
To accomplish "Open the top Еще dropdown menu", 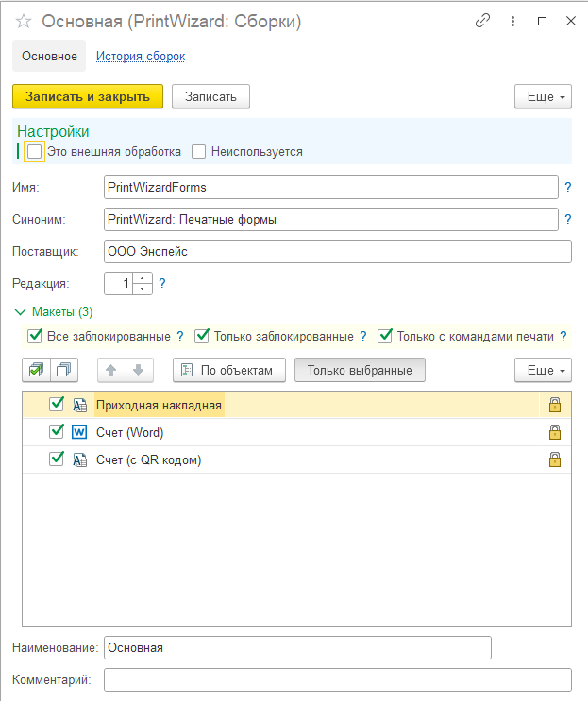I will pos(543,96).
